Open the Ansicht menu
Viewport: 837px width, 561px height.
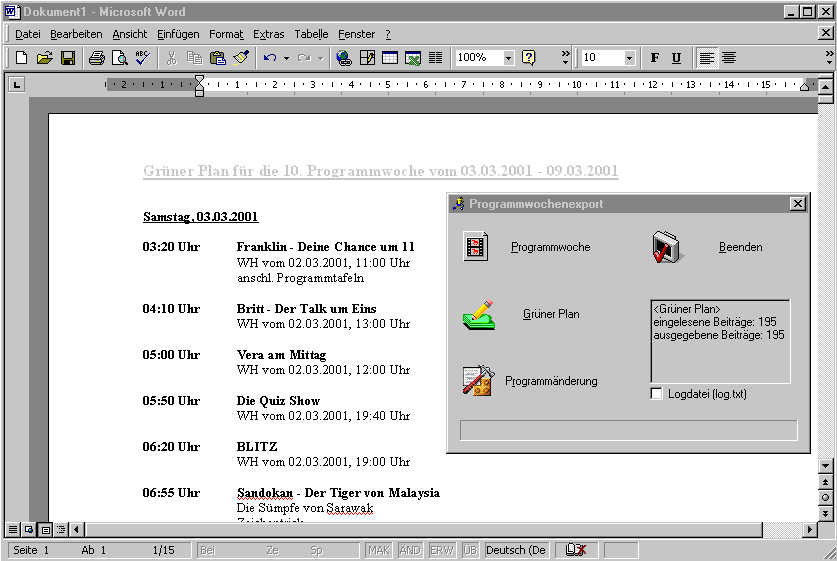130,34
